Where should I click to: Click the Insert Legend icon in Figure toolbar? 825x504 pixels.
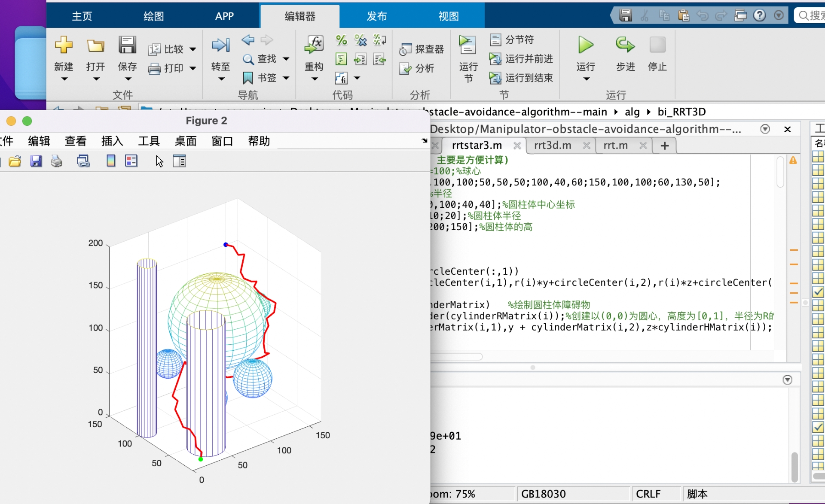click(131, 161)
